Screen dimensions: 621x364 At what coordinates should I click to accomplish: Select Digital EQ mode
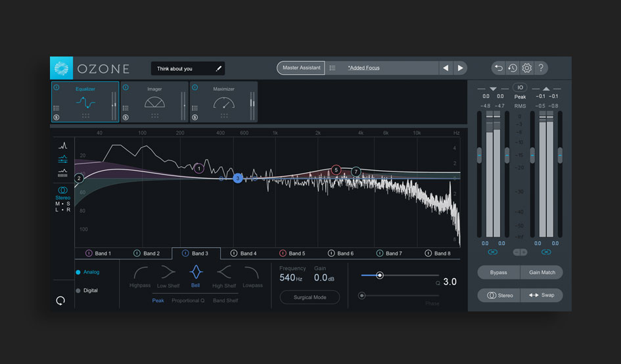point(87,290)
